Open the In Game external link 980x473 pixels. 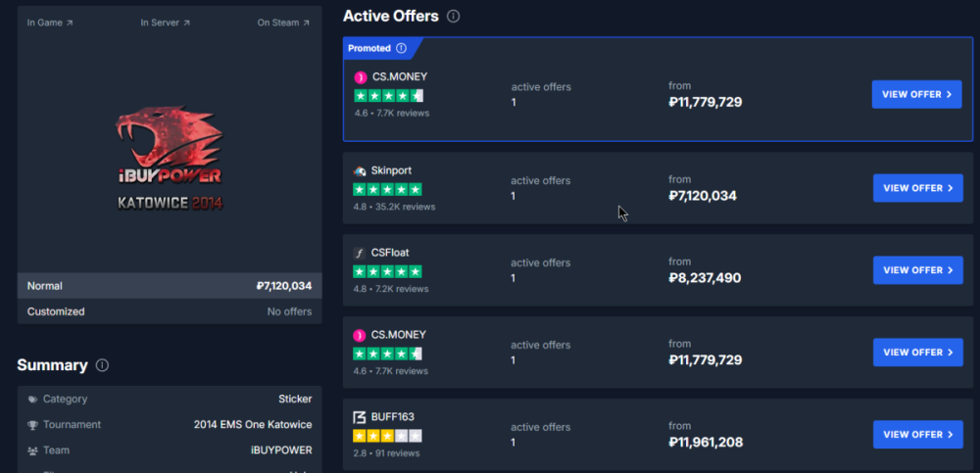click(x=50, y=24)
